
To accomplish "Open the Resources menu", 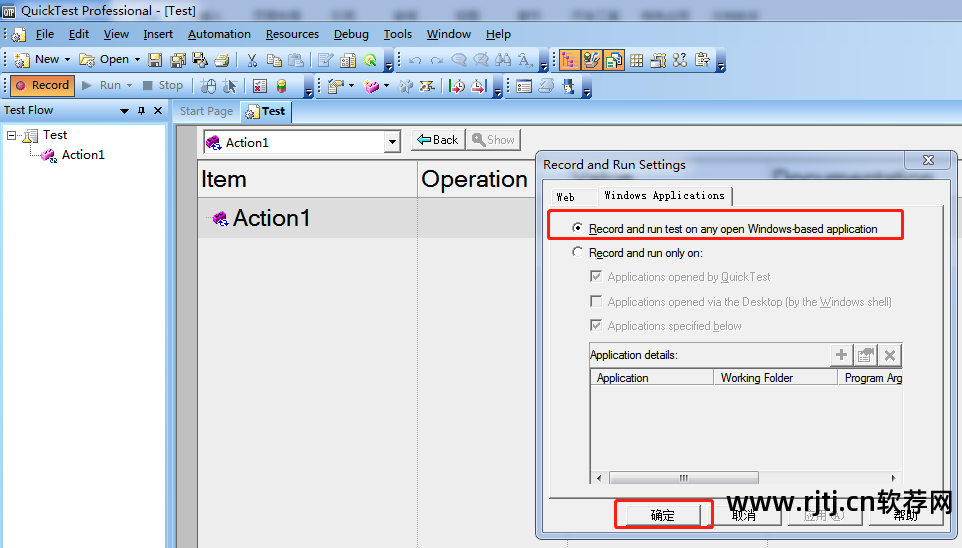I will 292,34.
